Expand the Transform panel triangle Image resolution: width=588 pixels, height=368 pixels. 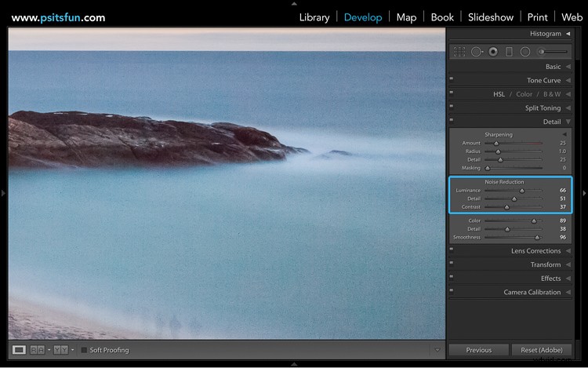pyautogui.click(x=568, y=264)
